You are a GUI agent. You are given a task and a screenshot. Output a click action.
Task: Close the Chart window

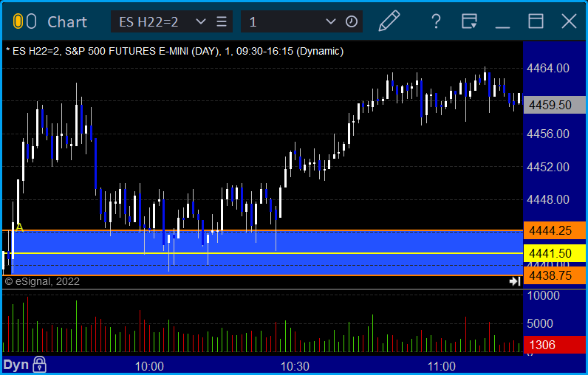point(569,21)
